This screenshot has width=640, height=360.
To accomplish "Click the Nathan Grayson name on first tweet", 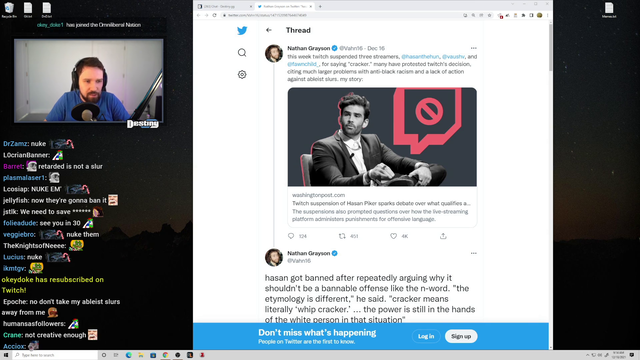I will (309, 48).
